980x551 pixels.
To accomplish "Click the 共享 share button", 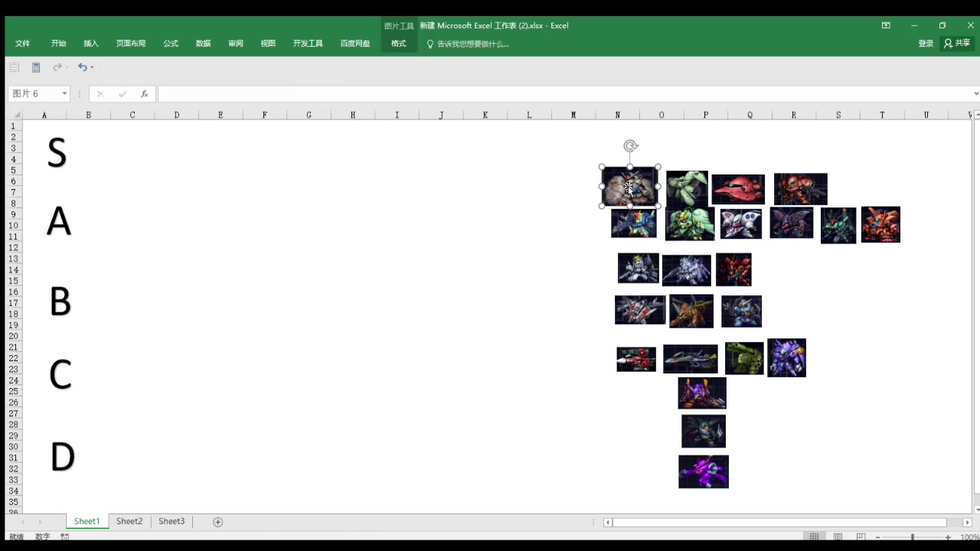I will point(957,44).
